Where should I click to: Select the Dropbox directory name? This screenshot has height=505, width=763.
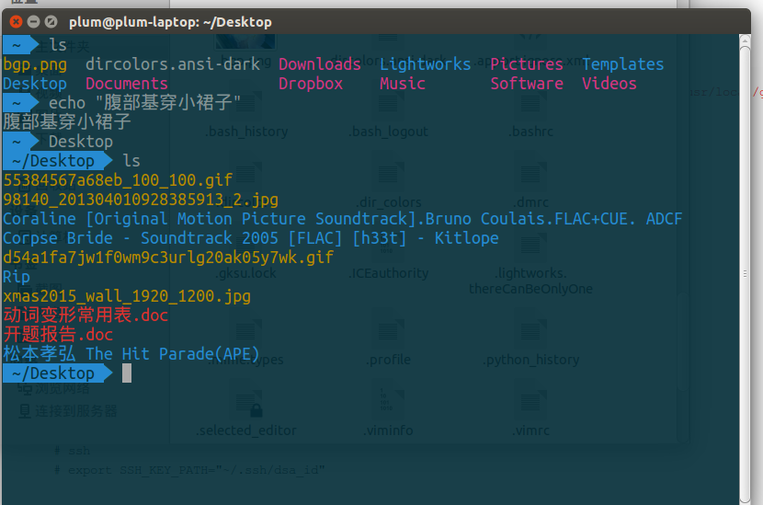tap(310, 84)
